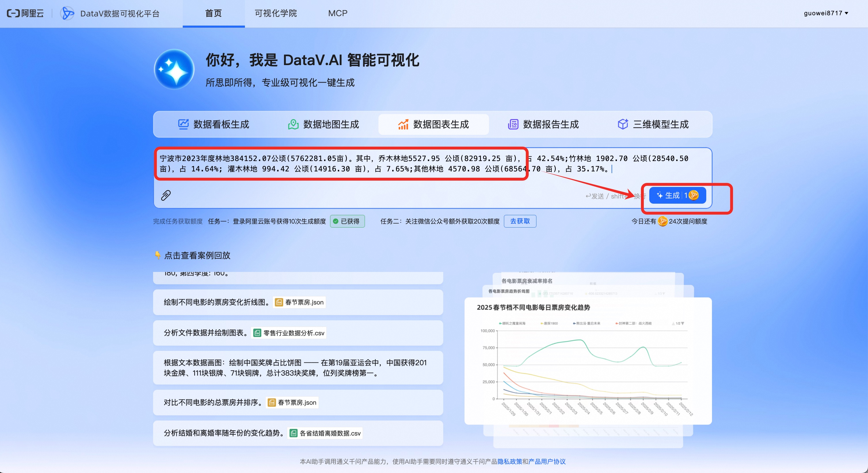Click the 春节档票房变化趋势 chart preview
Image resolution: width=868 pixels, height=473 pixels.
point(588,361)
